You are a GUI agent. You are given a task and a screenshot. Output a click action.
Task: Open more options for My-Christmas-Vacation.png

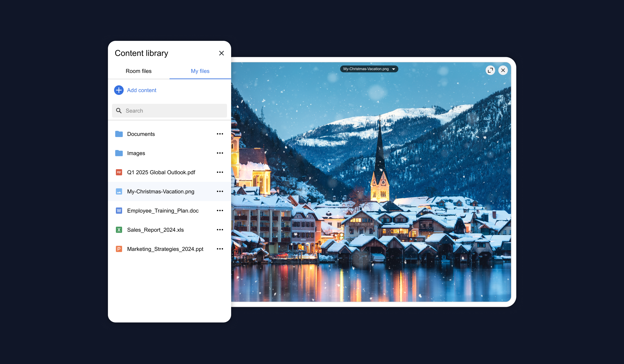220,192
